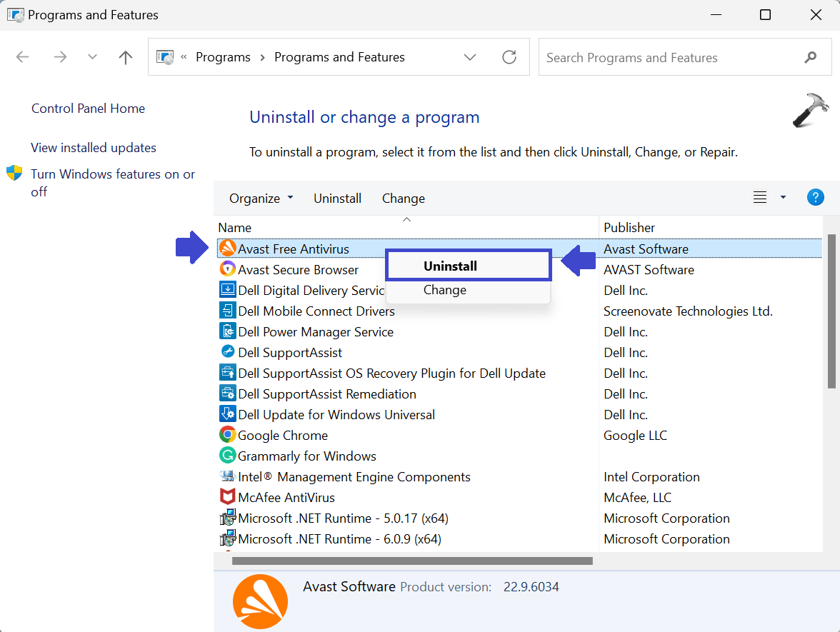The image size is (840, 632).
Task: Click the Dell SupportAssist OS Recovery Plugin icon
Action: point(228,373)
